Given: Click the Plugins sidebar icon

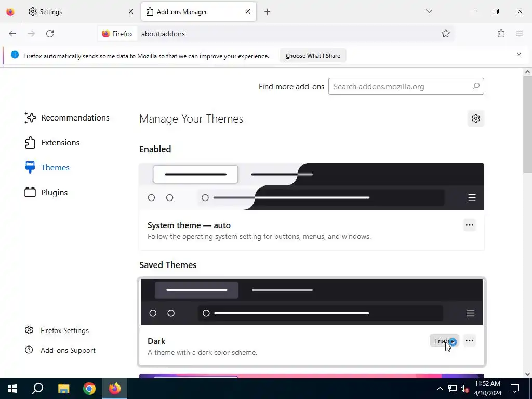Looking at the screenshot, I should 30,192.
